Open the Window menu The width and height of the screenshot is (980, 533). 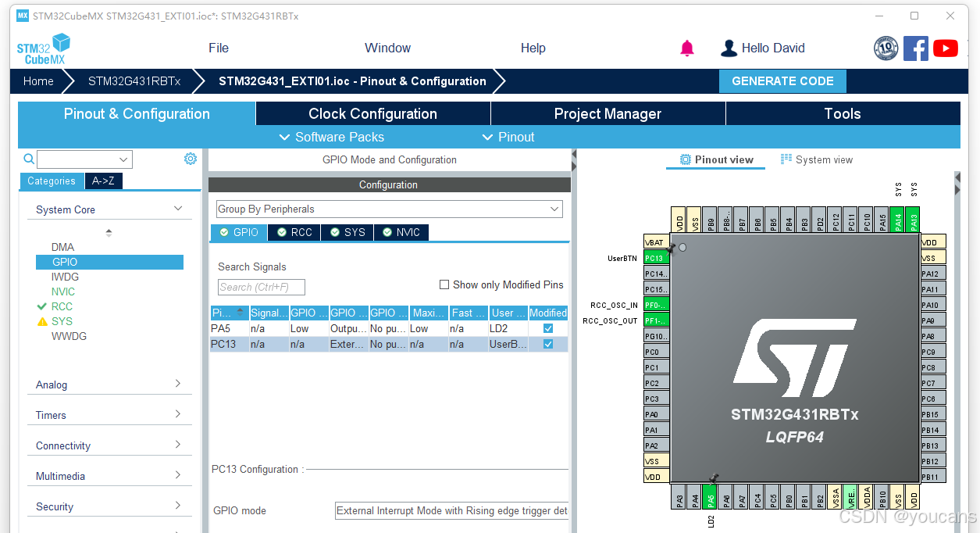tap(387, 48)
